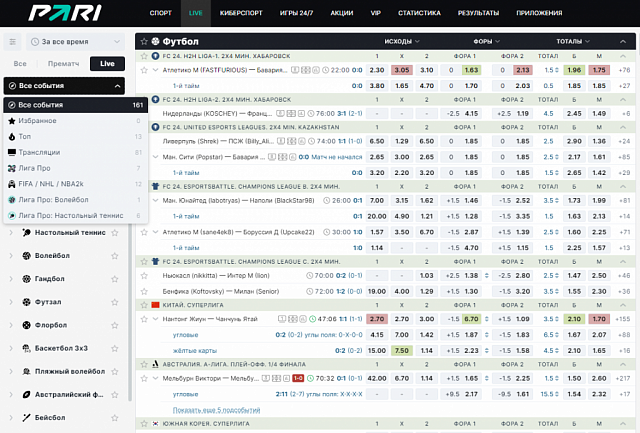Click the live timer icon for Нантонг Жиун

[x=312, y=319]
